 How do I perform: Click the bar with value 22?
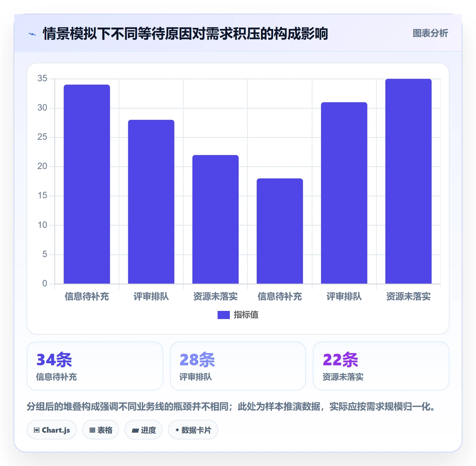(x=216, y=219)
